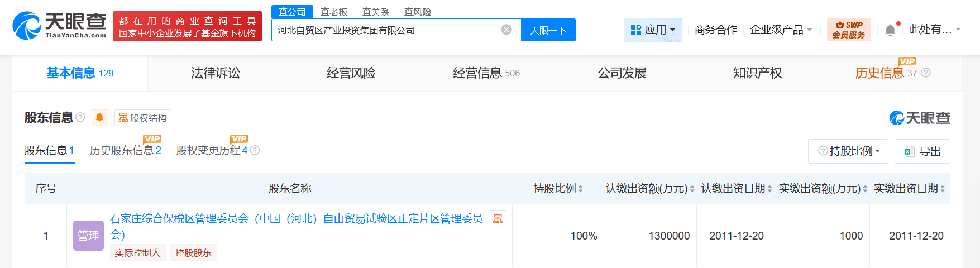Select the 查老板 search tab

tap(334, 12)
